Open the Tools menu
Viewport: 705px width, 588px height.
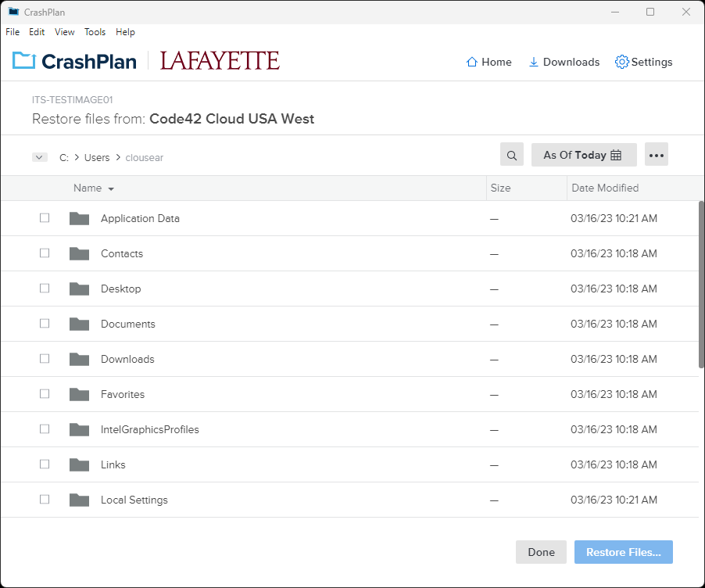click(x=95, y=32)
